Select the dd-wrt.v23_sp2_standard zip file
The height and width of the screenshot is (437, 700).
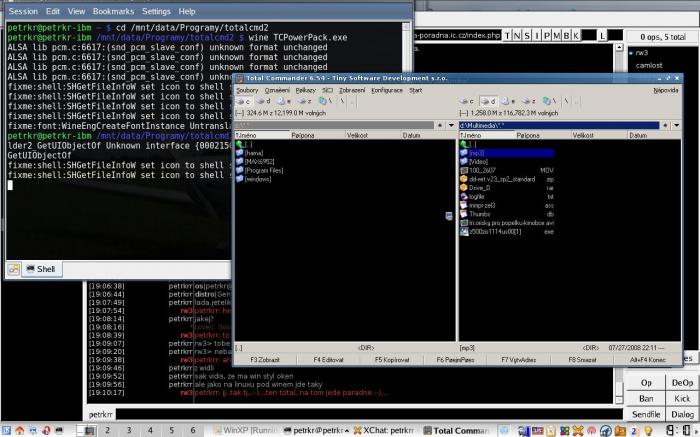tap(507, 179)
